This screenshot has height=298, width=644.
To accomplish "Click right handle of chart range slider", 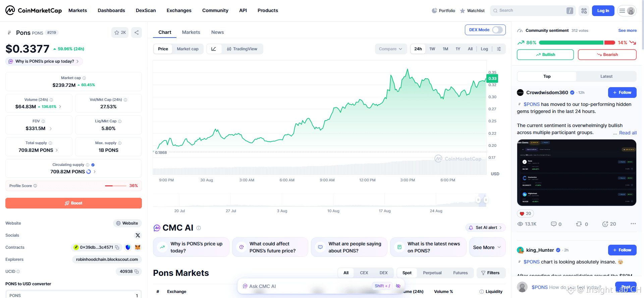I will 486,200.
